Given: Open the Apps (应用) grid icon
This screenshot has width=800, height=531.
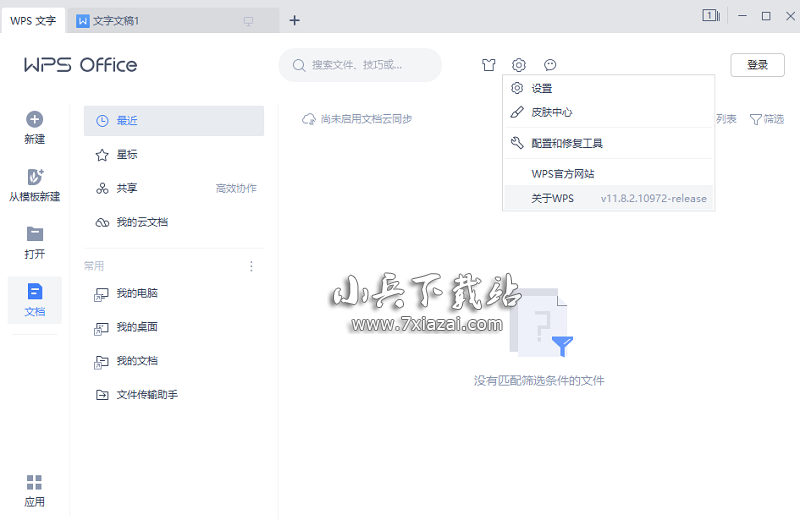Looking at the screenshot, I should (34, 482).
